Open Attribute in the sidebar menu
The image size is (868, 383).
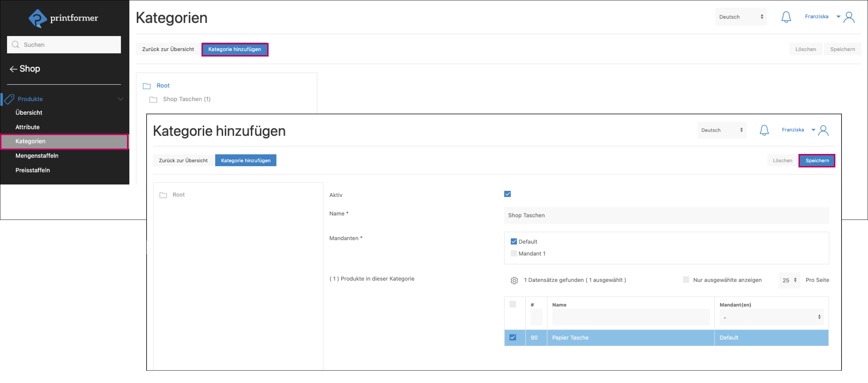pyautogui.click(x=27, y=127)
